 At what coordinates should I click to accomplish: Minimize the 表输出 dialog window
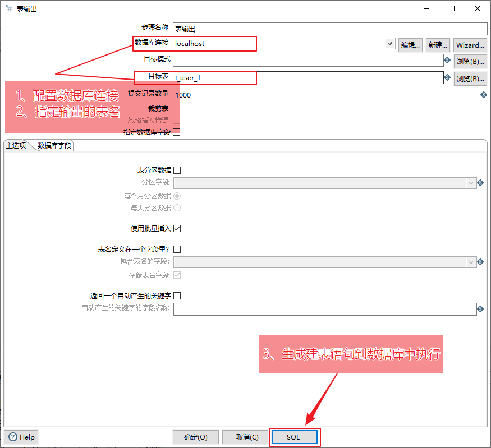point(426,8)
